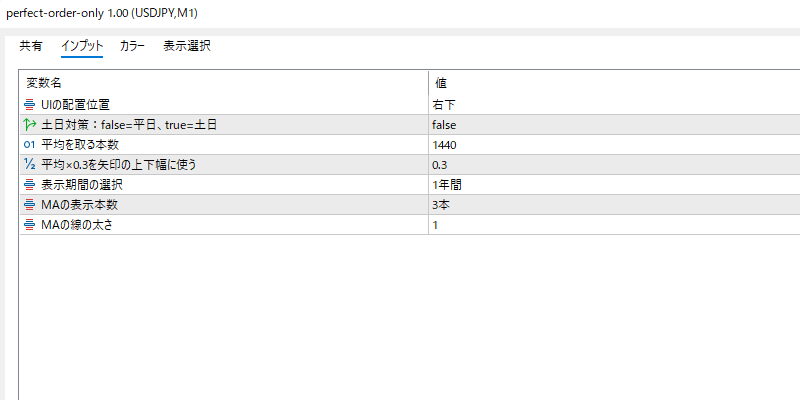Viewport: 800px width, 400px height.
Task: Click the enum icon beside UIの配置位置
Action: [x=29, y=104]
